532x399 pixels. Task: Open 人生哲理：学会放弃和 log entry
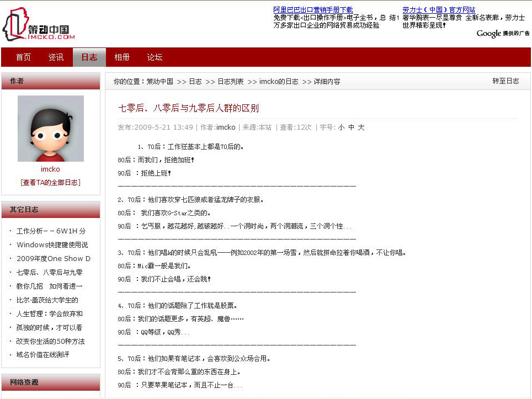(x=50, y=314)
